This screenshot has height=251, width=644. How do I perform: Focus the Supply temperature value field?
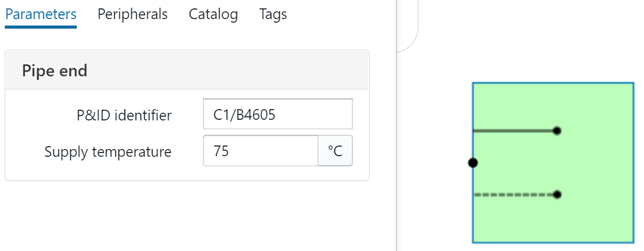[x=261, y=151]
